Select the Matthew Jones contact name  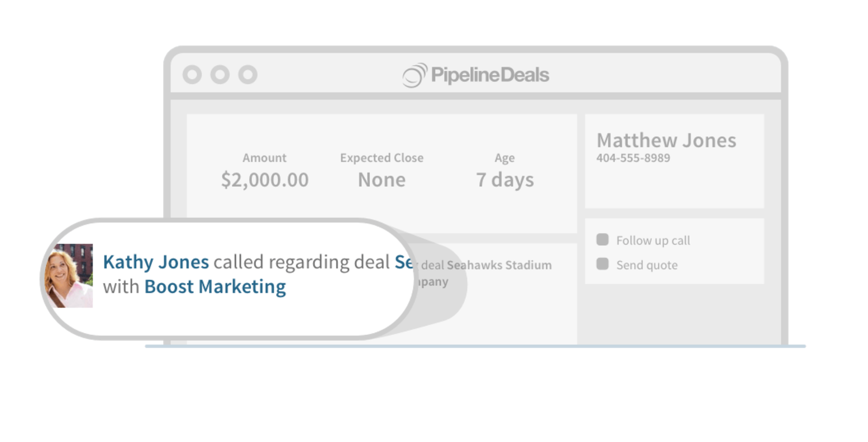[666, 140]
